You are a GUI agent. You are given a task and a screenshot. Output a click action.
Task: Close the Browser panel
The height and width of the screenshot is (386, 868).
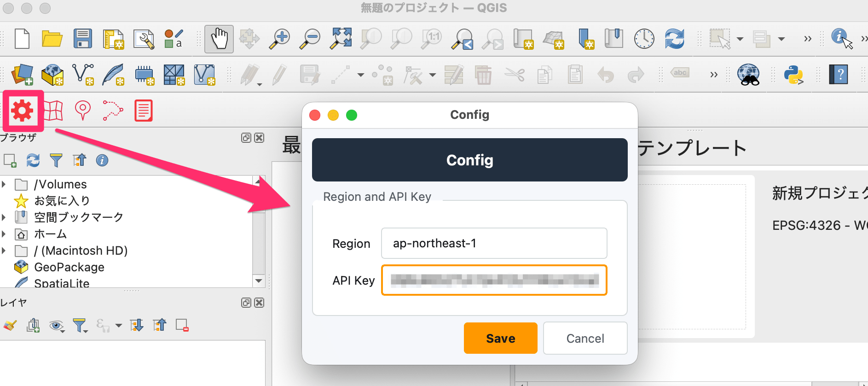(x=260, y=138)
